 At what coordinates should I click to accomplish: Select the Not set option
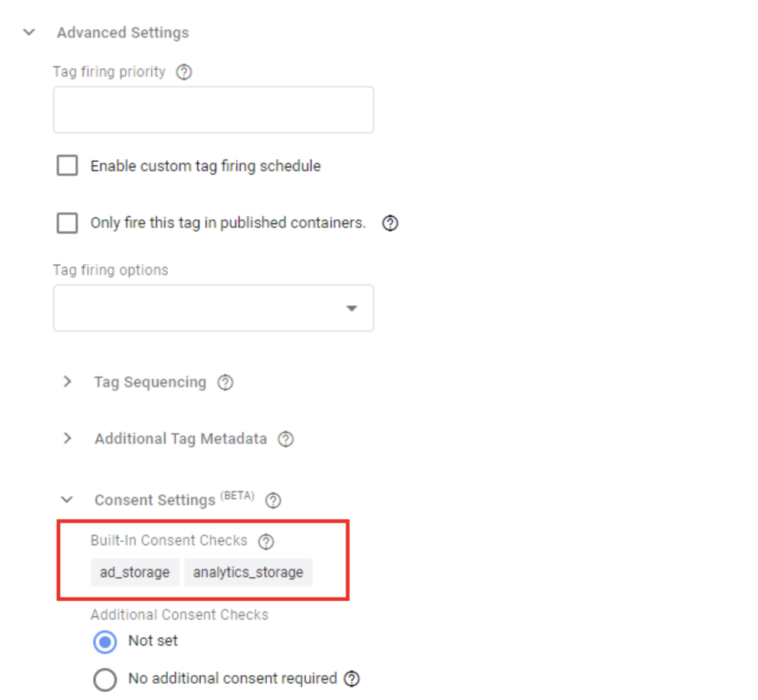coord(104,642)
